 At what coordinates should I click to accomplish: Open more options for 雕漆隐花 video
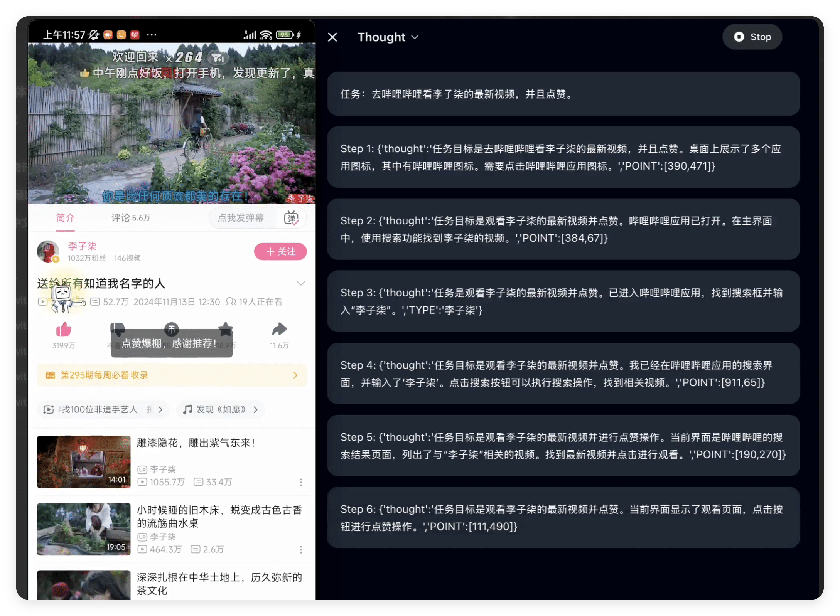(x=301, y=482)
